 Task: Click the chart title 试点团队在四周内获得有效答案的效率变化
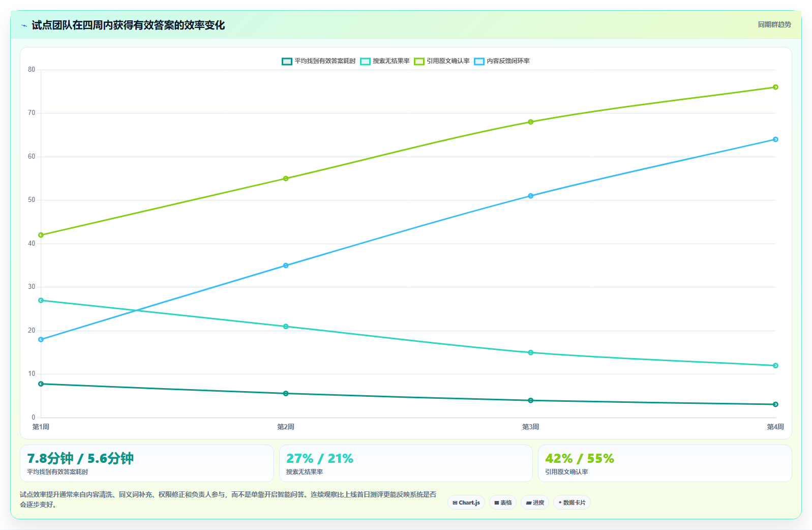click(128, 25)
